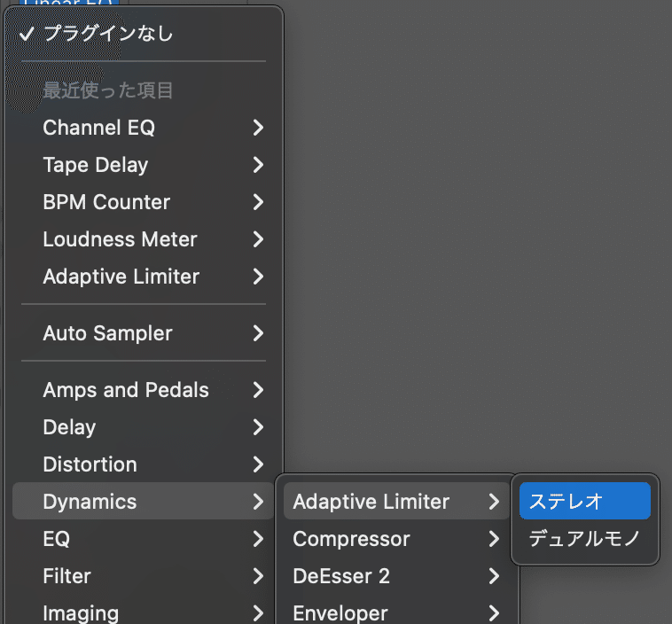Open the Distortion plug-in category

click(x=90, y=464)
